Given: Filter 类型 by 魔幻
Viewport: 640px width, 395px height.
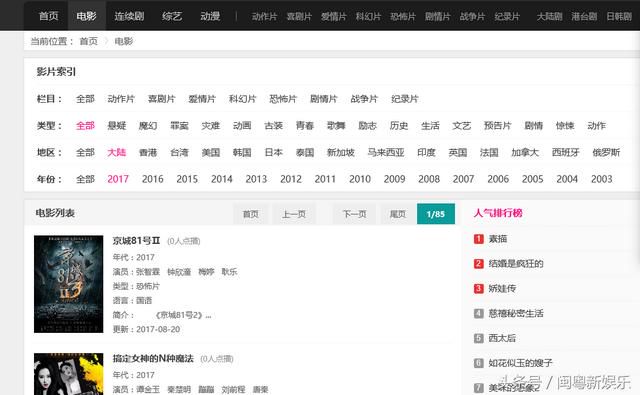Looking at the screenshot, I should click(148, 126).
